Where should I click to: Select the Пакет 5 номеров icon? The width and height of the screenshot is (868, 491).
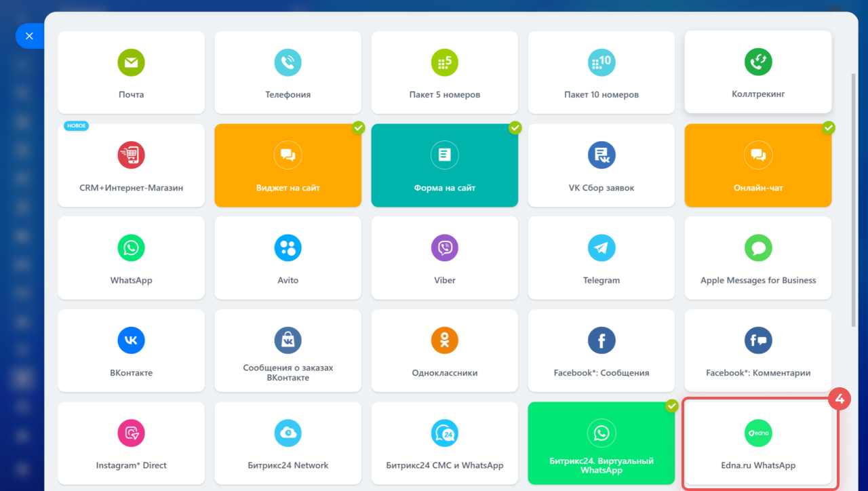tap(445, 62)
